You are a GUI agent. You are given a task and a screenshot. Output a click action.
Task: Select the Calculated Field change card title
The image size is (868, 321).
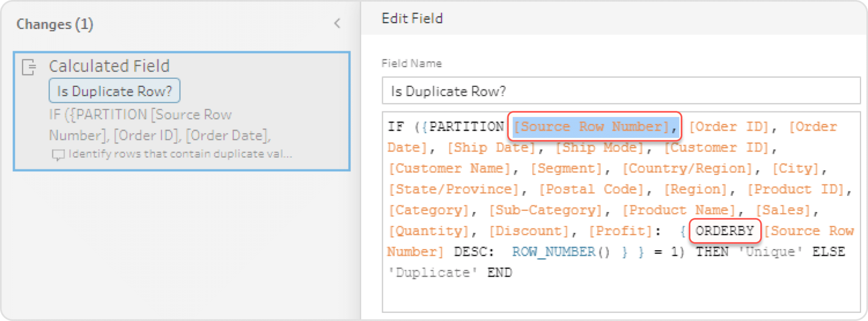pyautogui.click(x=109, y=66)
